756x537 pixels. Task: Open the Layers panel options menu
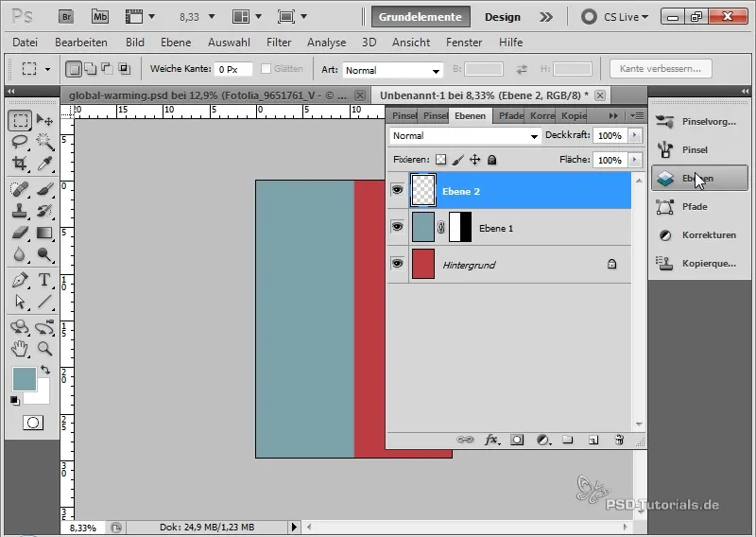637,115
